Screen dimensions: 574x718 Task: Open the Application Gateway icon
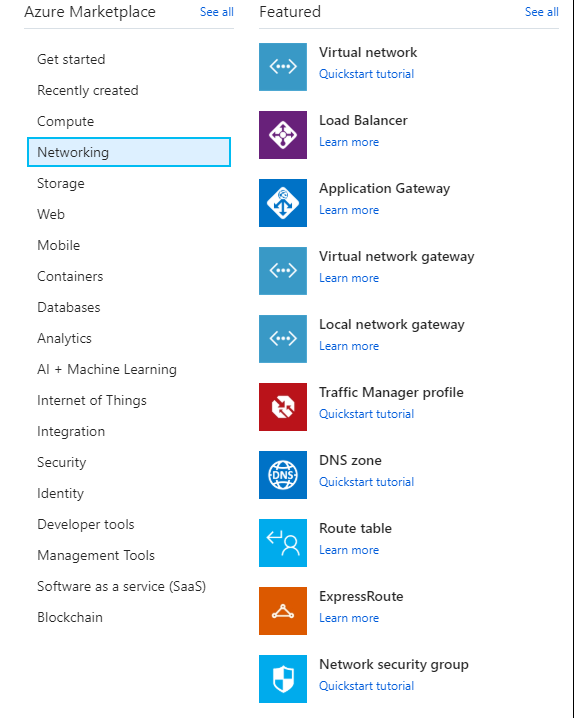[283, 203]
